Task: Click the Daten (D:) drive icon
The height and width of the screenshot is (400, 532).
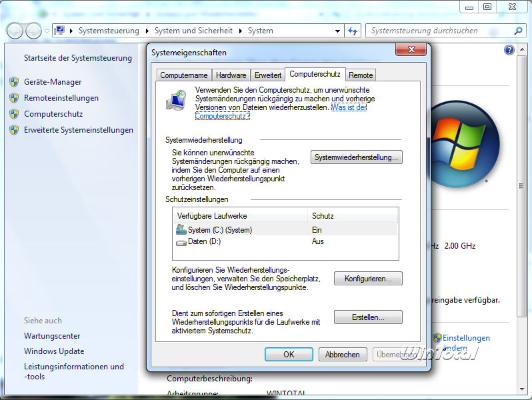Action: tap(181, 242)
